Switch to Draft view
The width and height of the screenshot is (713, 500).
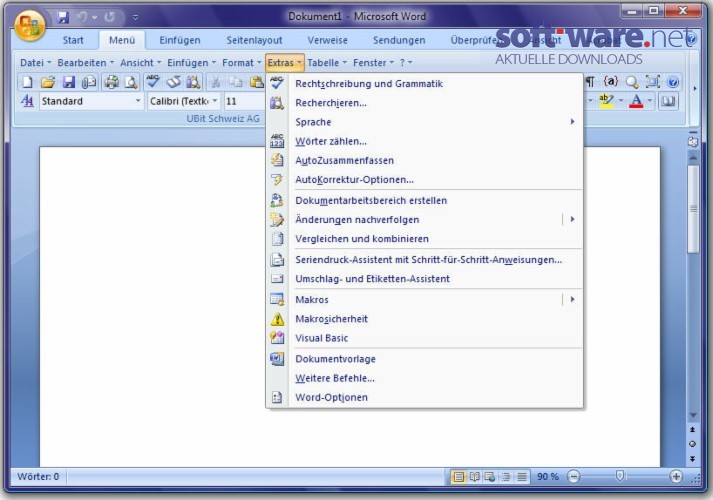(x=522, y=476)
